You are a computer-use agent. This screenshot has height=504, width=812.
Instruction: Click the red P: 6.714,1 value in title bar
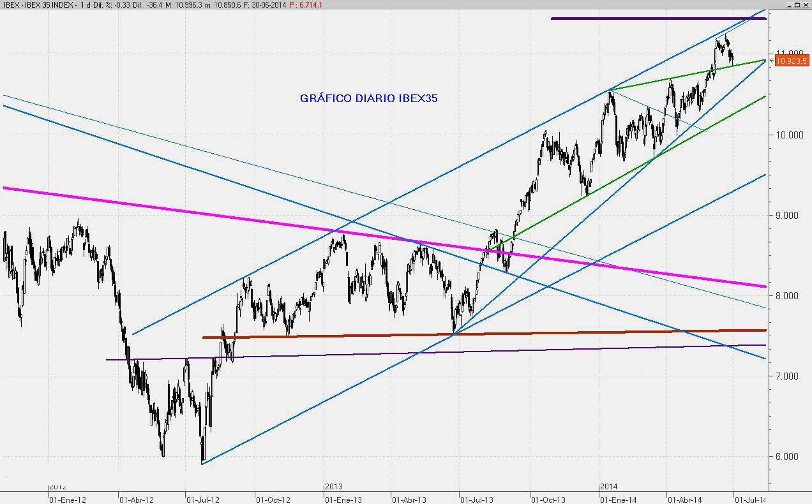coord(305,5)
